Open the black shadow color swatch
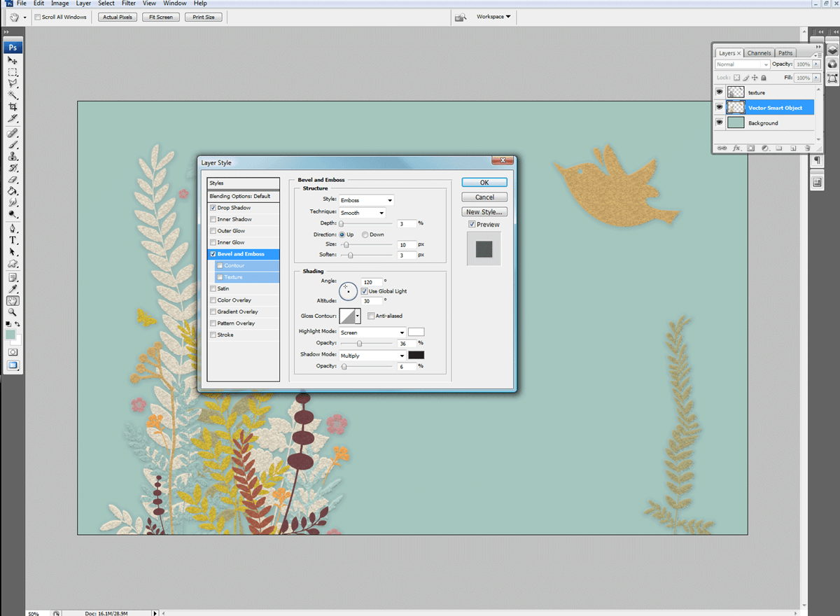Viewport: 840px width, 616px height. pyautogui.click(x=416, y=356)
